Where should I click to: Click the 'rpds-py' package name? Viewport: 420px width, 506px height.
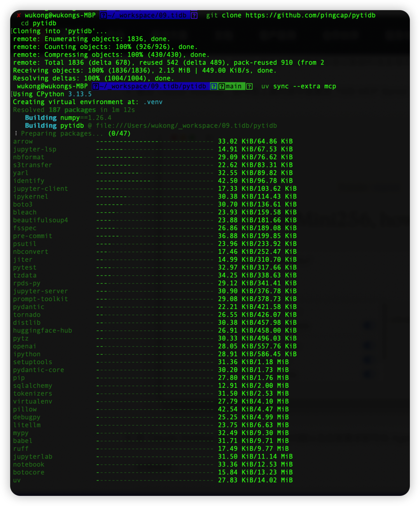click(27, 283)
